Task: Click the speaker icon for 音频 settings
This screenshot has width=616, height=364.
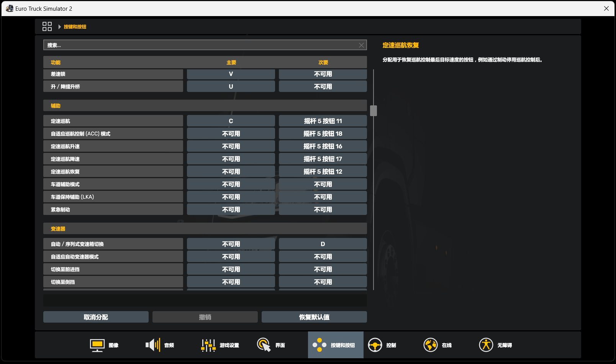Action: pyautogui.click(x=153, y=345)
